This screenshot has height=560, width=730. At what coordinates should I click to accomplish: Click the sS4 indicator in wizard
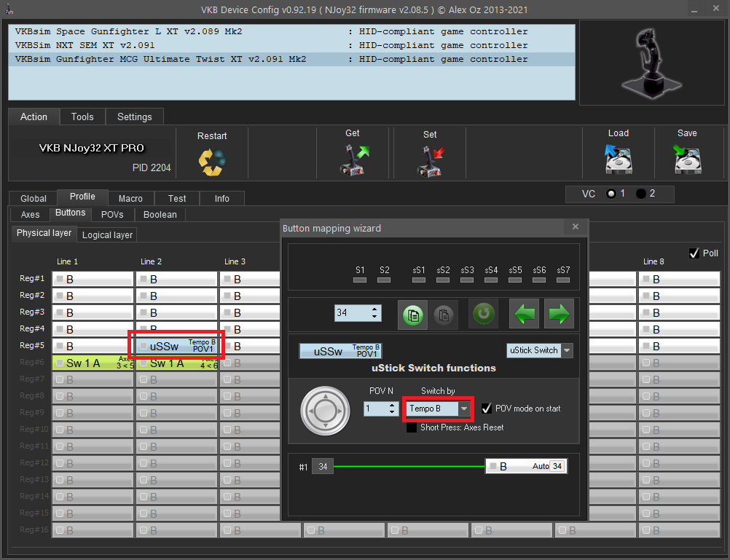coord(491,280)
